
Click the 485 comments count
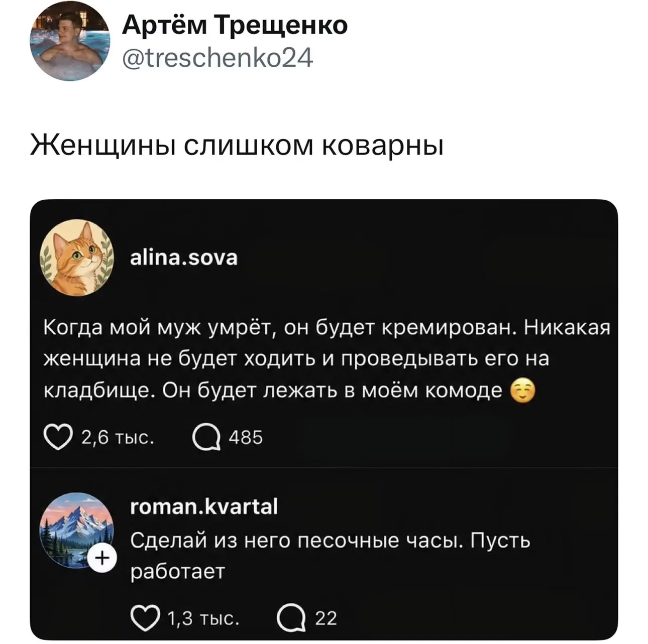pyautogui.click(x=246, y=438)
